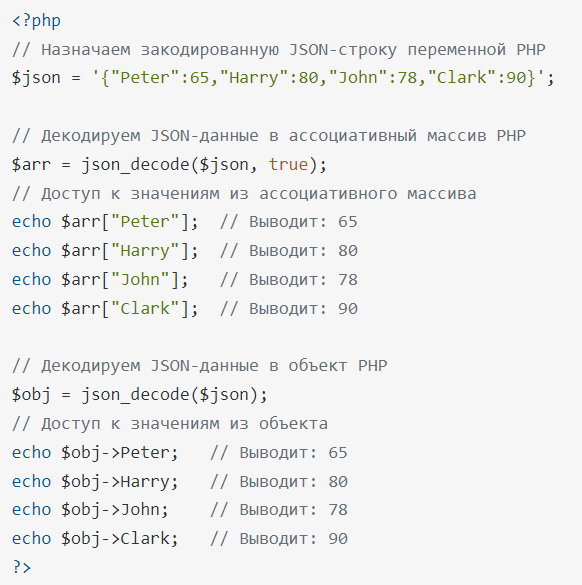The width and height of the screenshot is (582, 585).
Task: Click the echo $arr["Clark"] statement
Action: pos(105,309)
